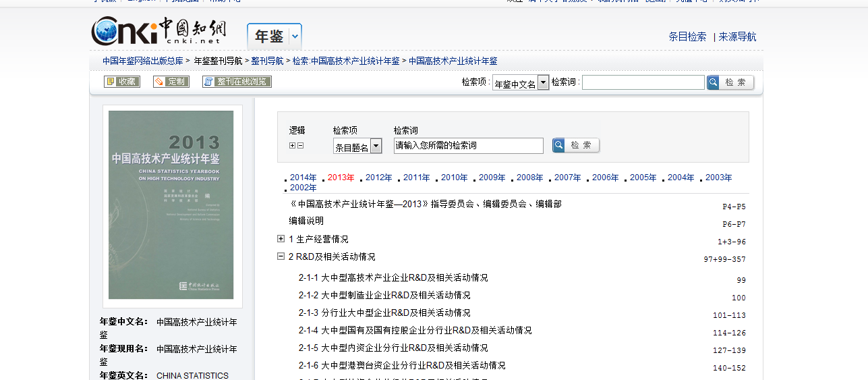
Task: Click page range 101-113
Action: pyautogui.click(x=729, y=315)
